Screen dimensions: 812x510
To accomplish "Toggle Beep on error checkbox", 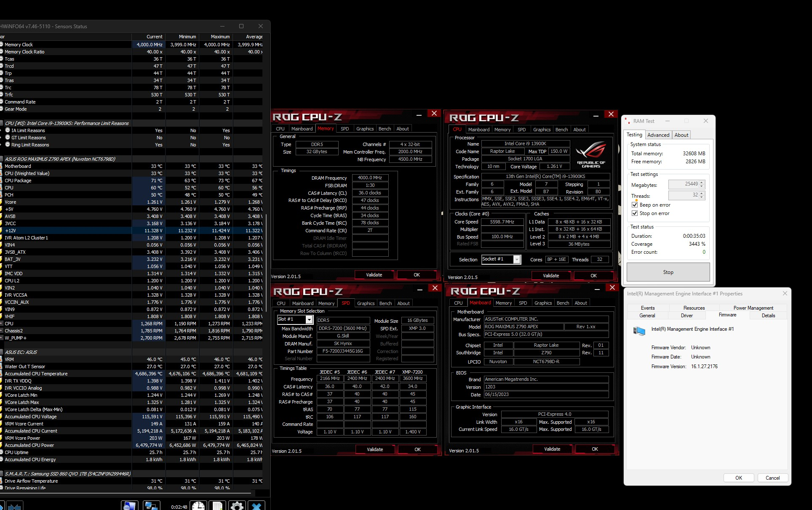I will [635, 205].
